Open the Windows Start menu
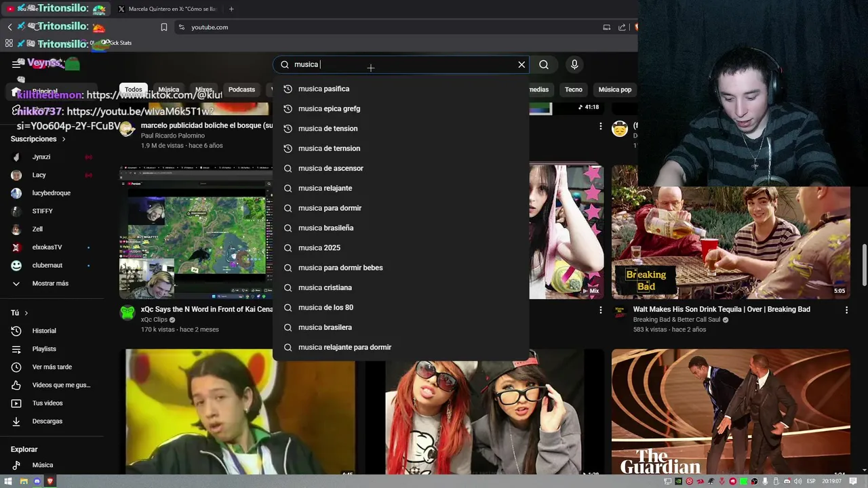868x488 pixels. (x=9, y=481)
